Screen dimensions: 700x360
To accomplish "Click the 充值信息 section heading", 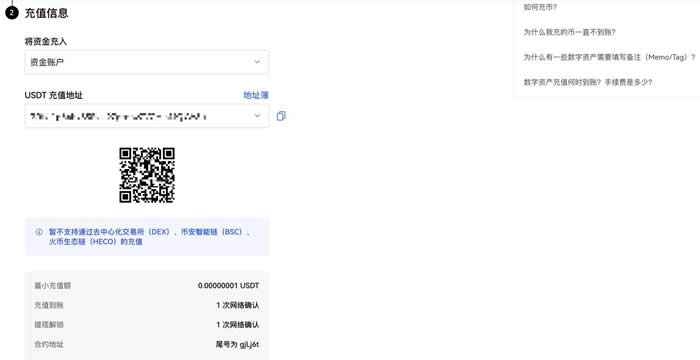I will pyautogui.click(x=46, y=13).
